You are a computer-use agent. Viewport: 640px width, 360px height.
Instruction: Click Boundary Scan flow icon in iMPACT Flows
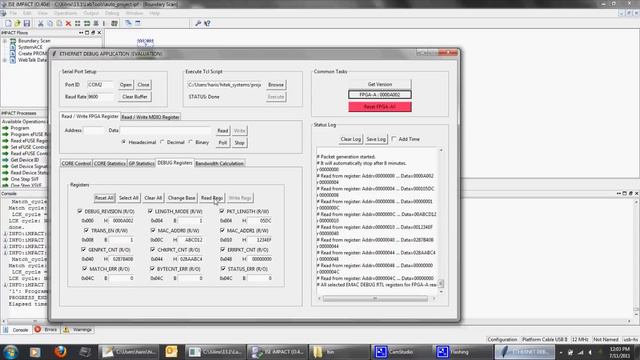pyautogui.click(x=13, y=41)
